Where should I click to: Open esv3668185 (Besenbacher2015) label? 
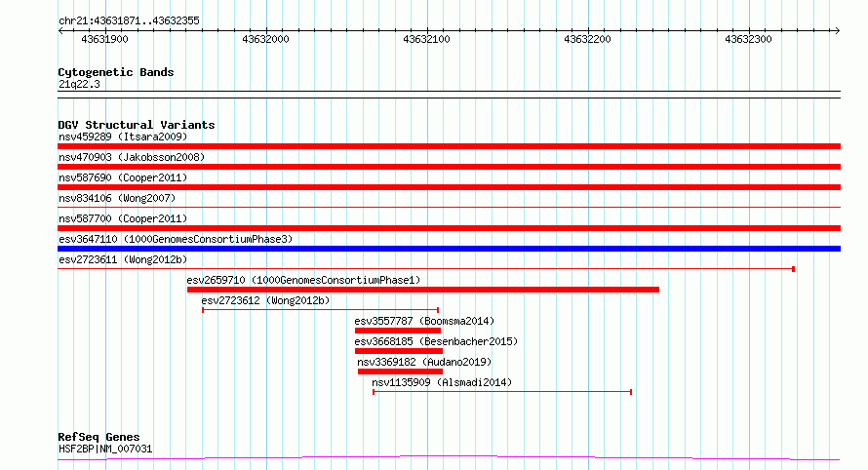tap(436, 341)
